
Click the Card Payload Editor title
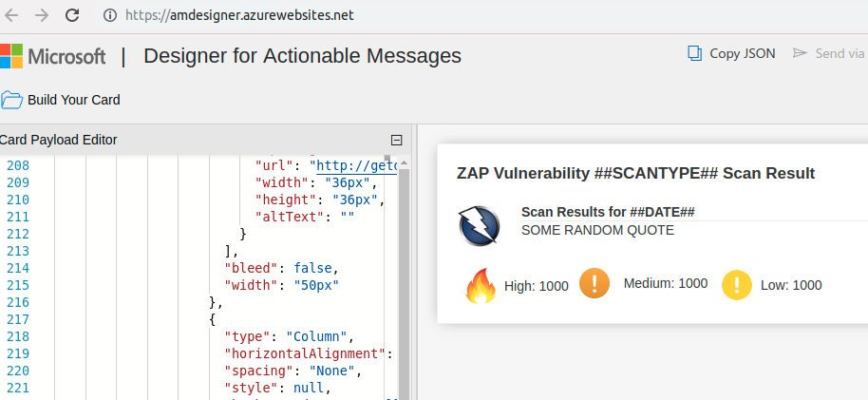click(58, 140)
